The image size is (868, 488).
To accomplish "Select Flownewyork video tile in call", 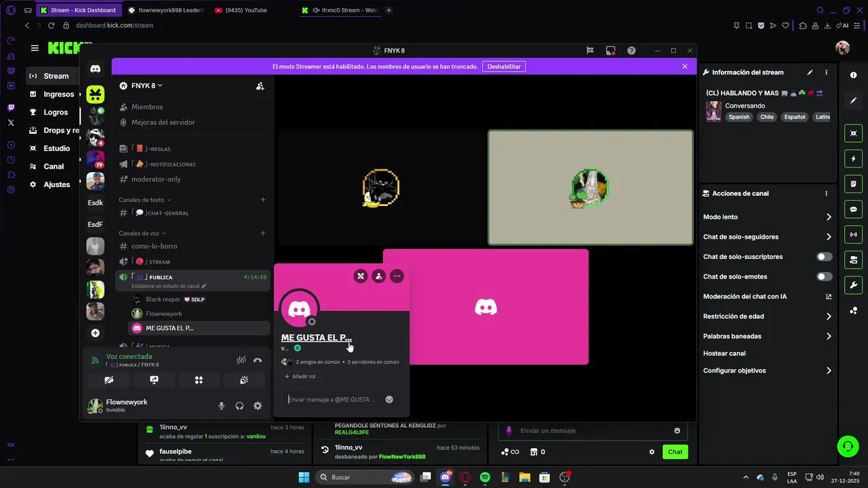I will pyautogui.click(x=591, y=187).
